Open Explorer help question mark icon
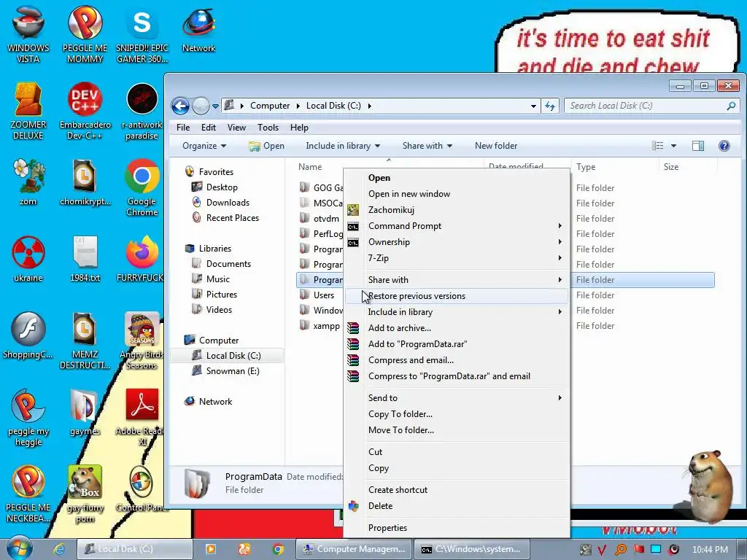The height and width of the screenshot is (560, 747). click(x=724, y=146)
